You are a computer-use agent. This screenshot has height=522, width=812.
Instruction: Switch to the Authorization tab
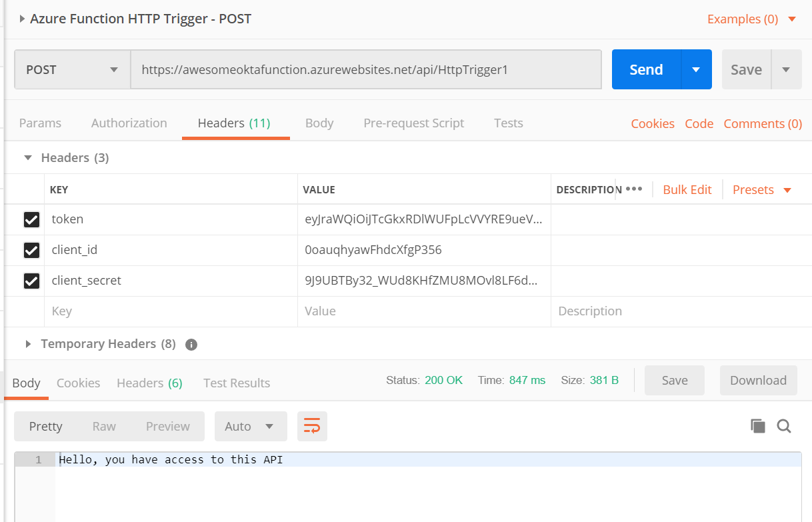(129, 123)
